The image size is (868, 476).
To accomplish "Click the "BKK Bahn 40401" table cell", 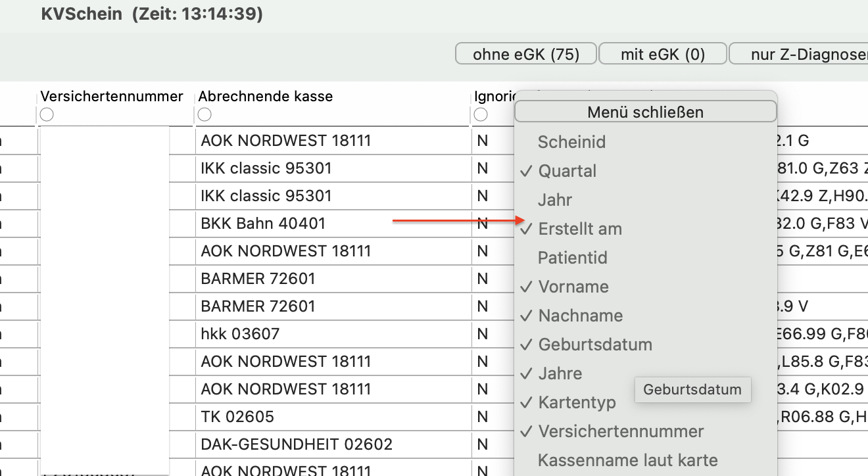I will click(333, 224).
